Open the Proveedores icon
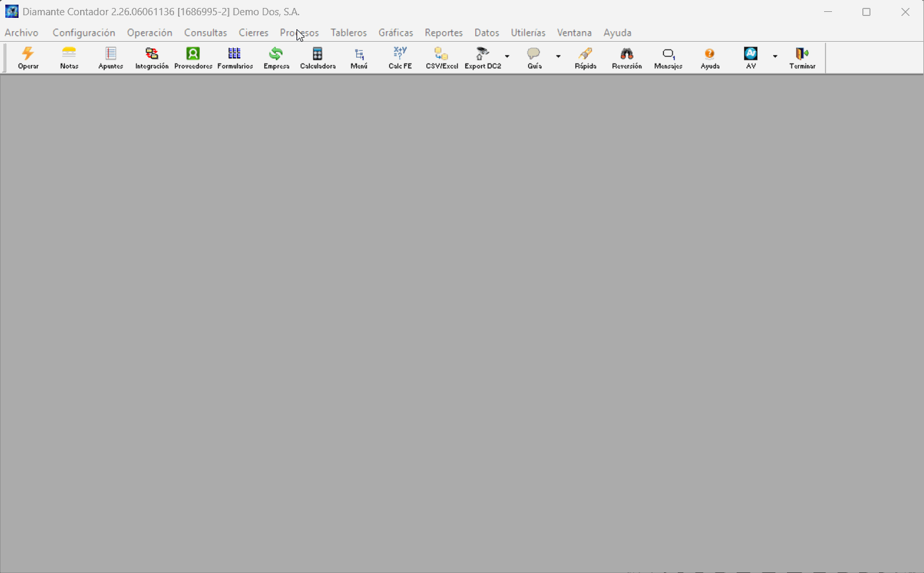The width and height of the screenshot is (924, 573). coord(193,58)
